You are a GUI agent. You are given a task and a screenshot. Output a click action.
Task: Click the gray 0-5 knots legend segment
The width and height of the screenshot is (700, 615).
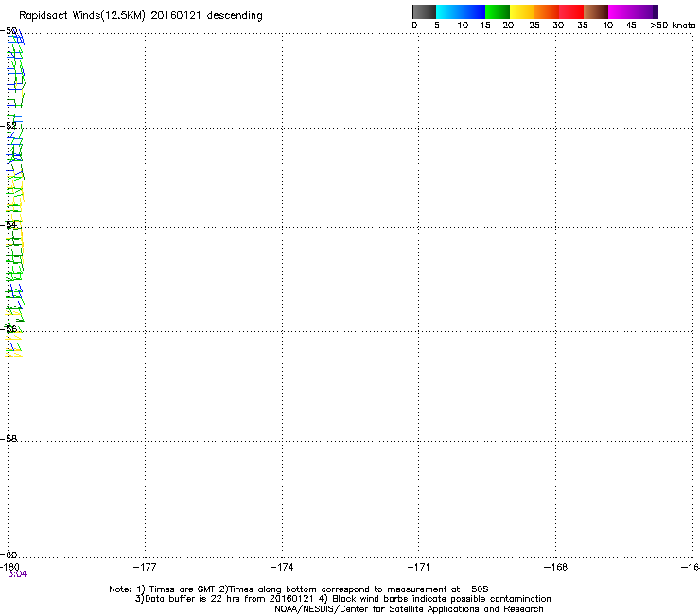(x=424, y=11)
